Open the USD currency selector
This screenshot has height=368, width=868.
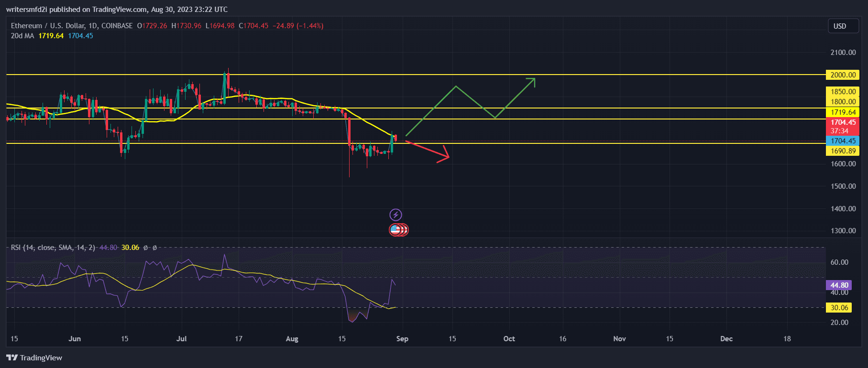point(840,26)
